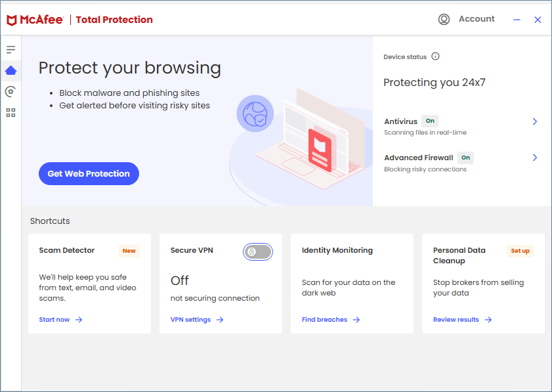Open Review results for Personal Data Cleanup

click(x=462, y=320)
